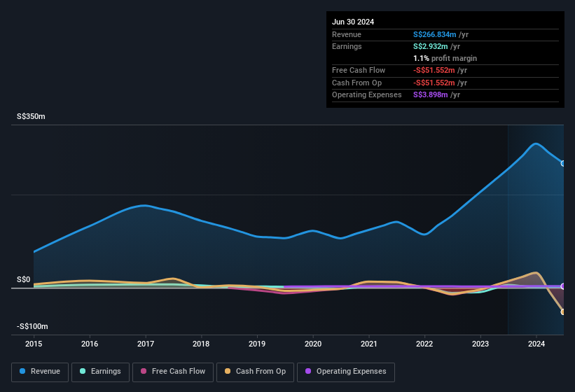Click the S$0 y-axis label
This screenshot has width=575, height=392.
coord(24,279)
